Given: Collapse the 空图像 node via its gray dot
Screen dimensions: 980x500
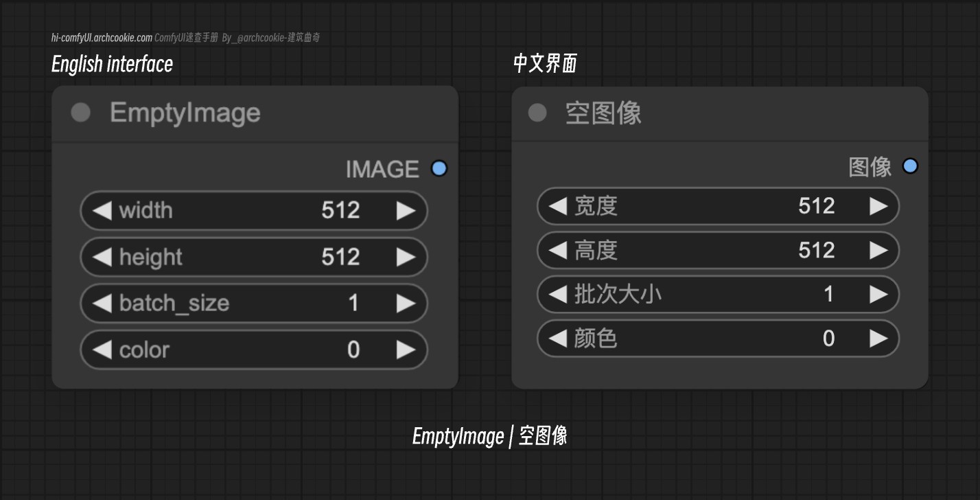Looking at the screenshot, I should [537, 113].
